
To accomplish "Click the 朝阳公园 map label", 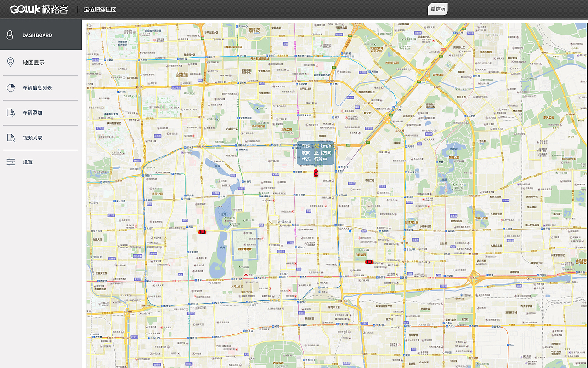I will pos(453,157).
